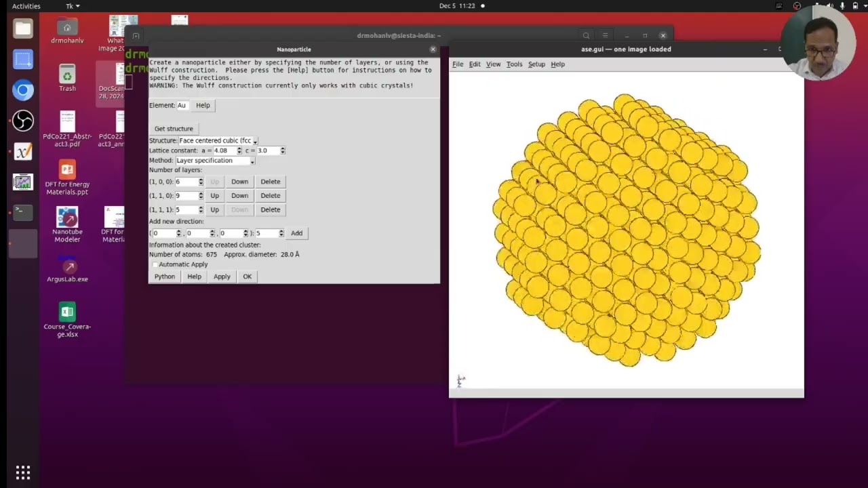Click Help at the dialog bottom

coord(194,277)
